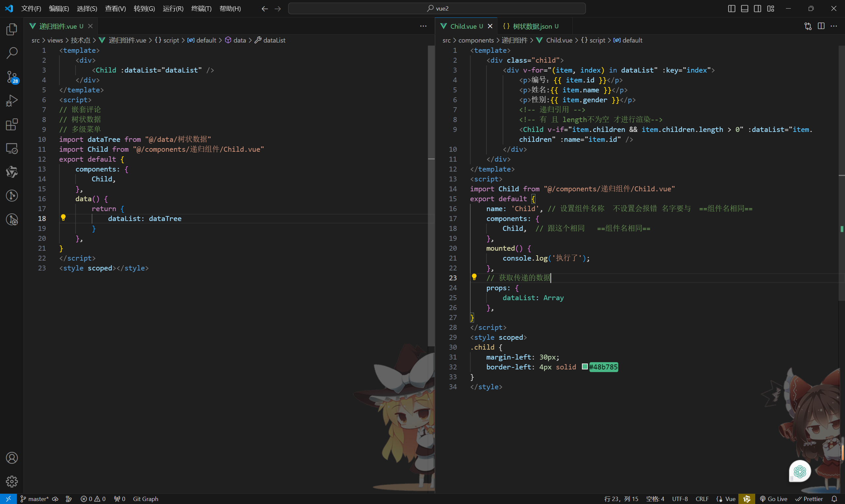Expand 'views' breadcrumb in left editor

[x=55, y=40]
